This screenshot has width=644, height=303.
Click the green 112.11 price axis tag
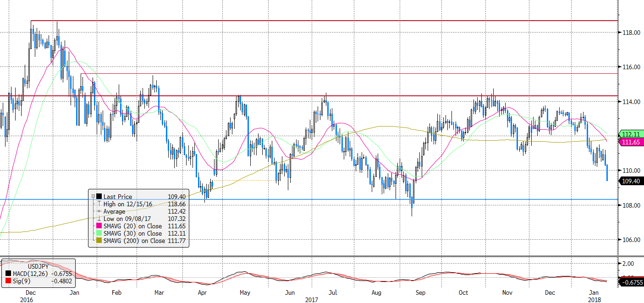[x=630, y=134]
